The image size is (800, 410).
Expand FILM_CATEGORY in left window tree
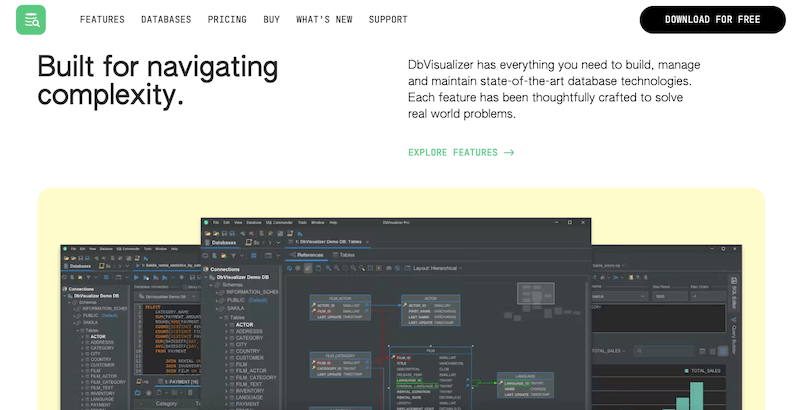click(x=82, y=382)
